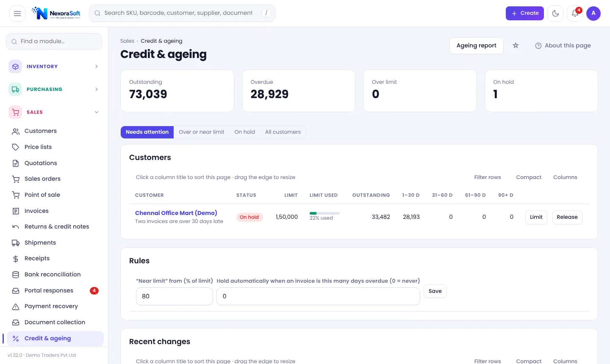The height and width of the screenshot is (364, 610).
Task: Switch to Over or near limit tab
Action: [x=202, y=132]
